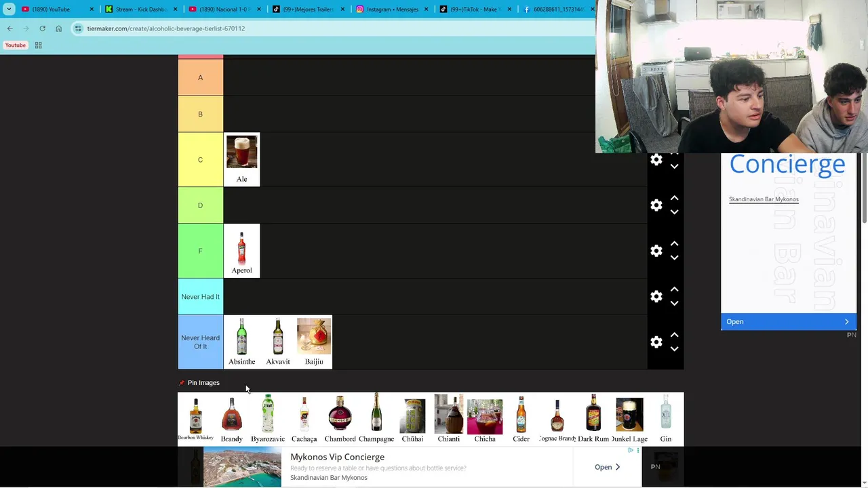
Task: Pick the Byarozavic bottle image
Action: pyautogui.click(x=268, y=419)
